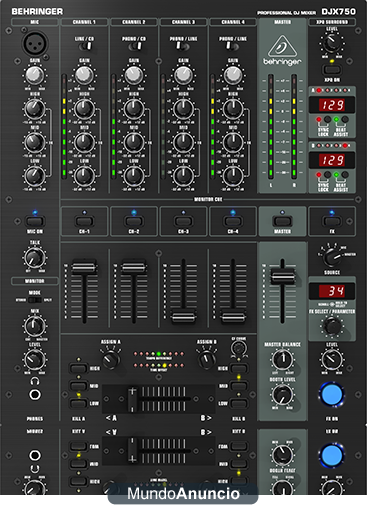The width and height of the screenshot is (367, 505).
Task: Click the Channel 4 LOW knob
Action: coord(233,176)
